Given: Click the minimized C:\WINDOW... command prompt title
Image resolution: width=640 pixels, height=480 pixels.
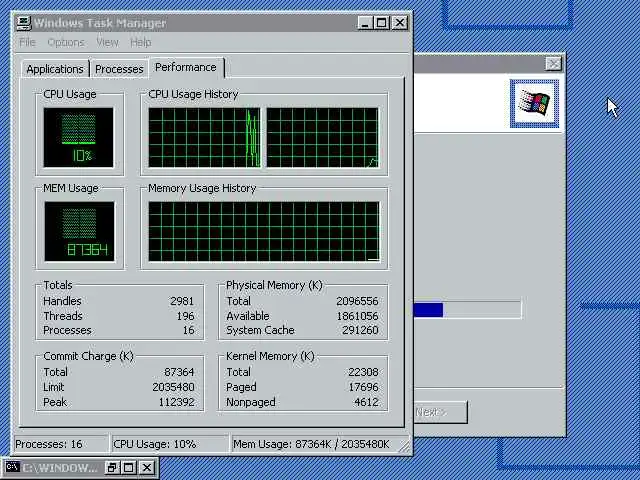Looking at the screenshot, I should click(60, 468).
